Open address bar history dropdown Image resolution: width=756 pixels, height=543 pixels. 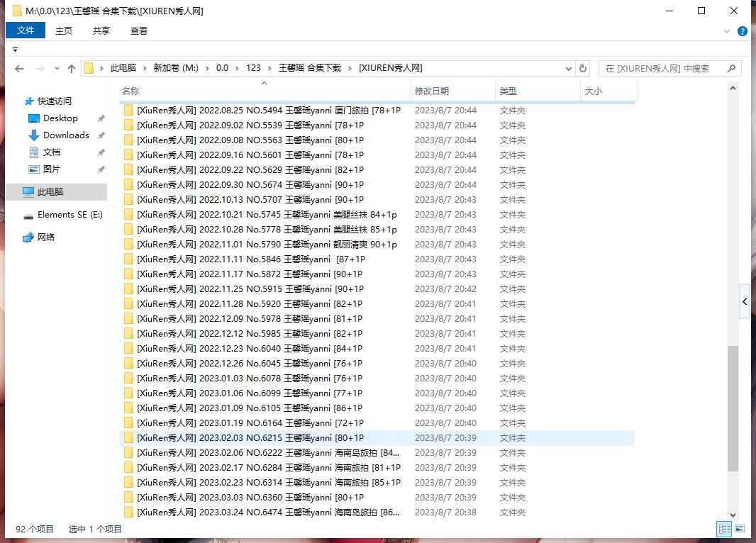pos(569,69)
